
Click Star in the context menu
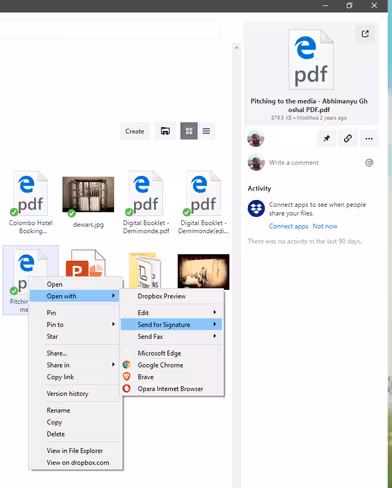75,336
